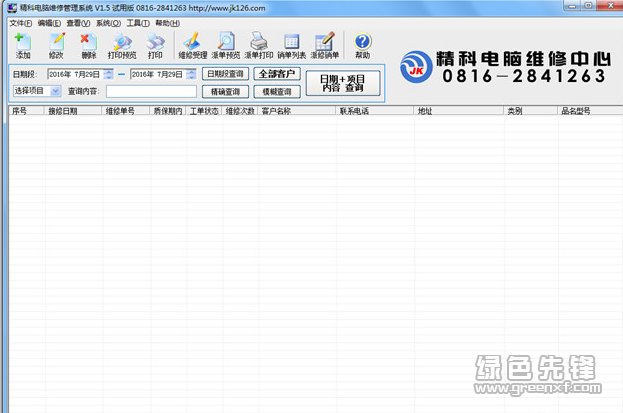The image size is (623, 413).
Task: Click the 地址 column header
Action: point(458,111)
